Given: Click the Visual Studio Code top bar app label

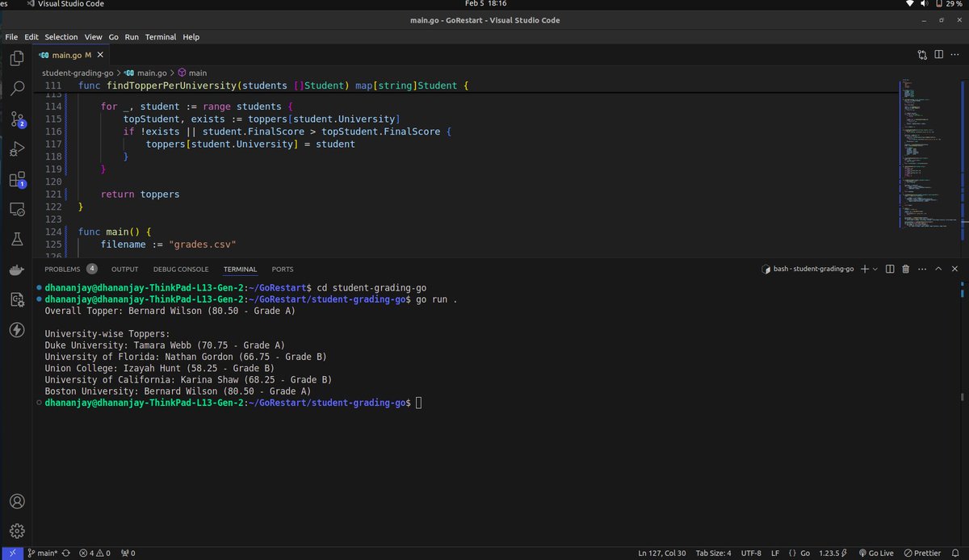Looking at the screenshot, I should pos(65,5).
